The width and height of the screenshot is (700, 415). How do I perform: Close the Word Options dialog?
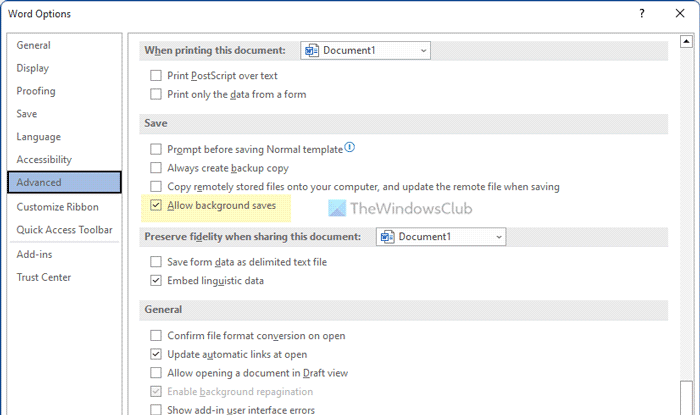point(681,14)
